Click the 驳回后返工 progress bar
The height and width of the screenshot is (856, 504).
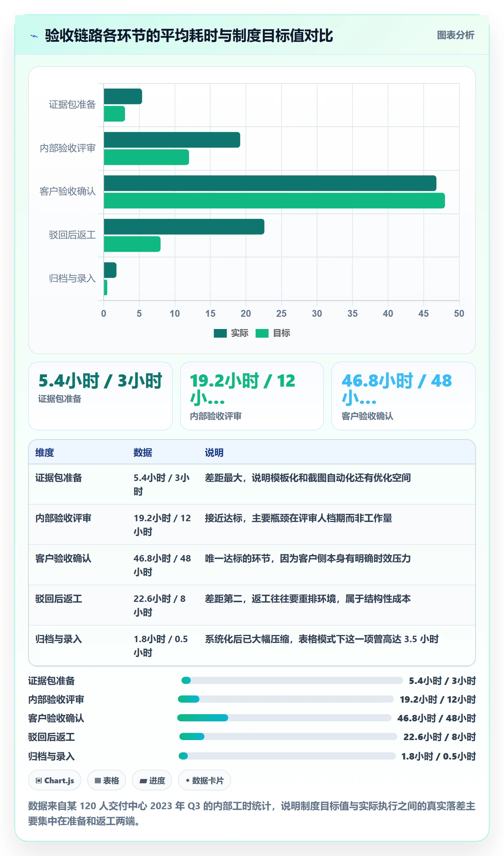click(x=288, y=736)
